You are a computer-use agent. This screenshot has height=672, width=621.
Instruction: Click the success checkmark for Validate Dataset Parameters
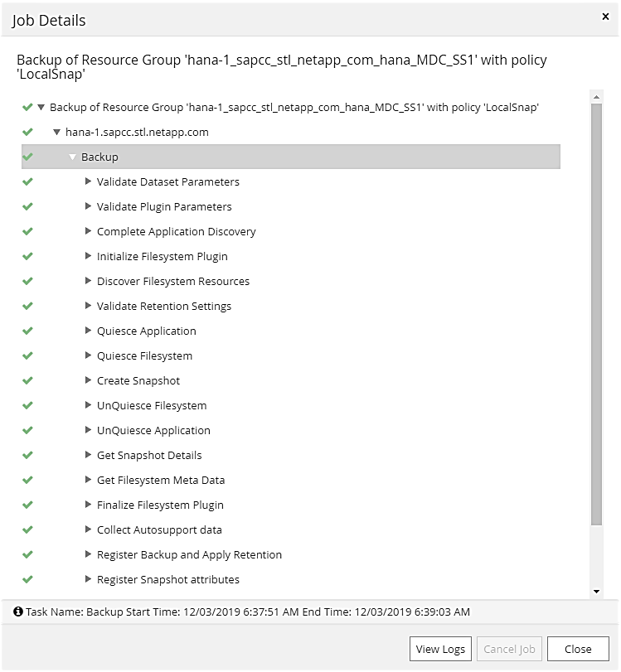tap(27, 181)
